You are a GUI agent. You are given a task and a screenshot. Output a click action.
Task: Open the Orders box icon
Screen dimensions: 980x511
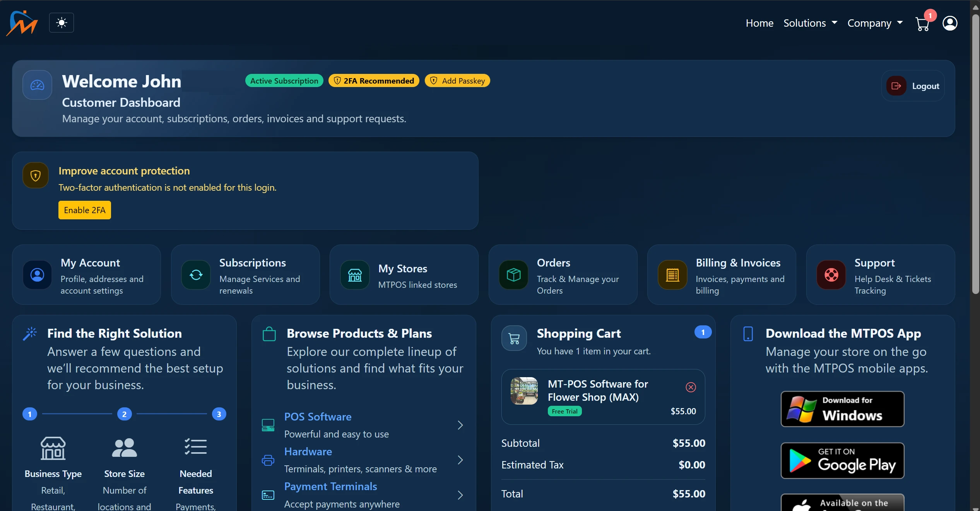tap(514, 275)
